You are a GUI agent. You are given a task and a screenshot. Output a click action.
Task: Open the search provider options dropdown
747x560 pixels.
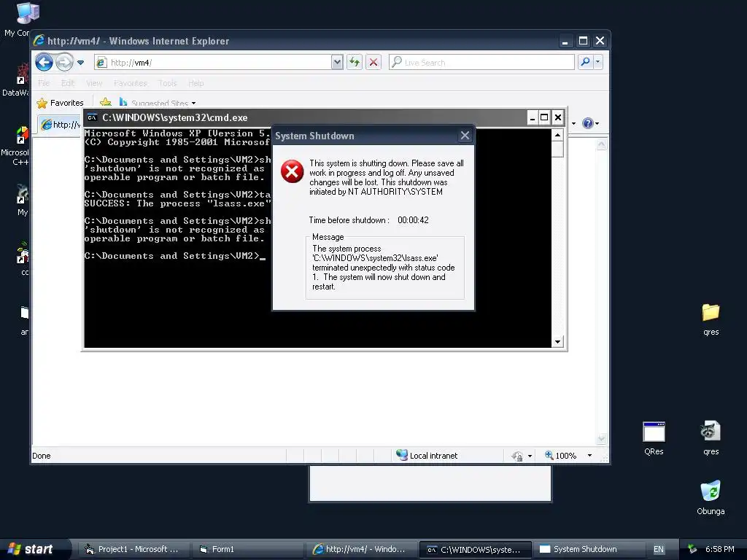pos(598,63)
